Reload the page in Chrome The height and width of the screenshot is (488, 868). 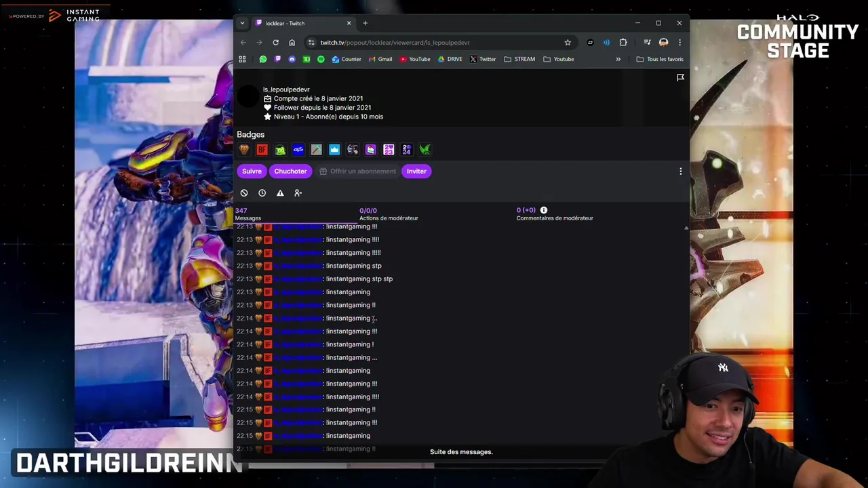coord(275,43)
